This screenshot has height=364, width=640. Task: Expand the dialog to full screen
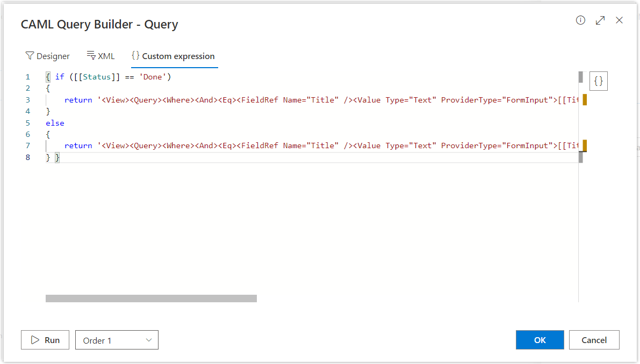(x=600, y=20)
